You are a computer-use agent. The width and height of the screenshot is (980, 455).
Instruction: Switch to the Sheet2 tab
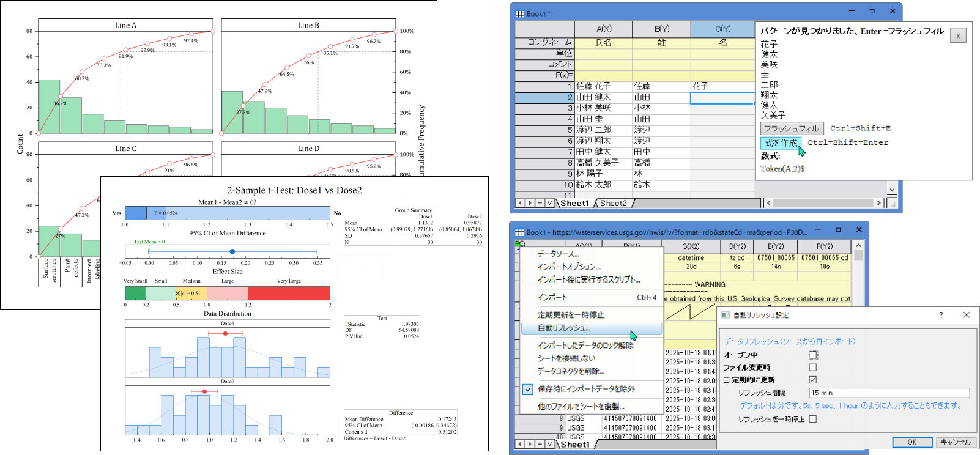(614, 203)
